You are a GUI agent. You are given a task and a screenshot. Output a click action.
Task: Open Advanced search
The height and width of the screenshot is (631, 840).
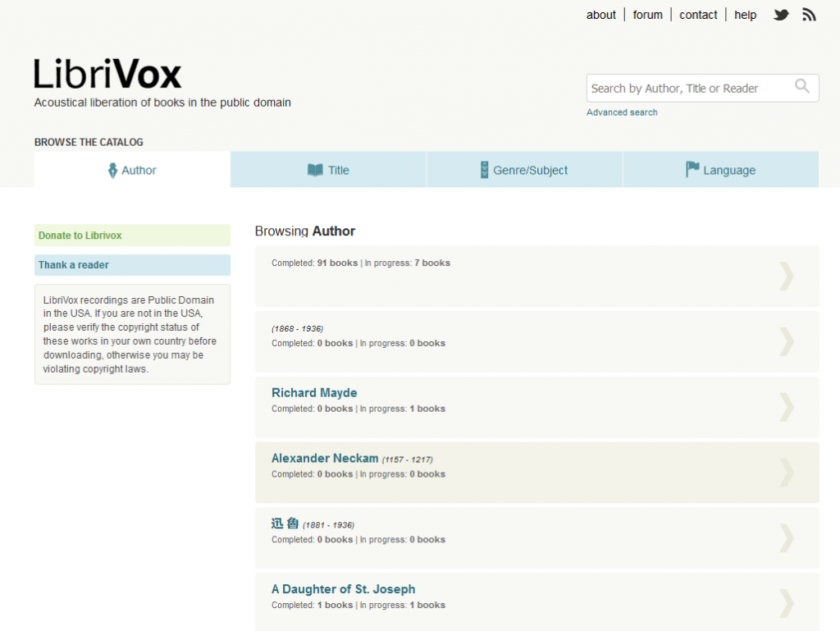pyautogui.click(x=622, y=112)
